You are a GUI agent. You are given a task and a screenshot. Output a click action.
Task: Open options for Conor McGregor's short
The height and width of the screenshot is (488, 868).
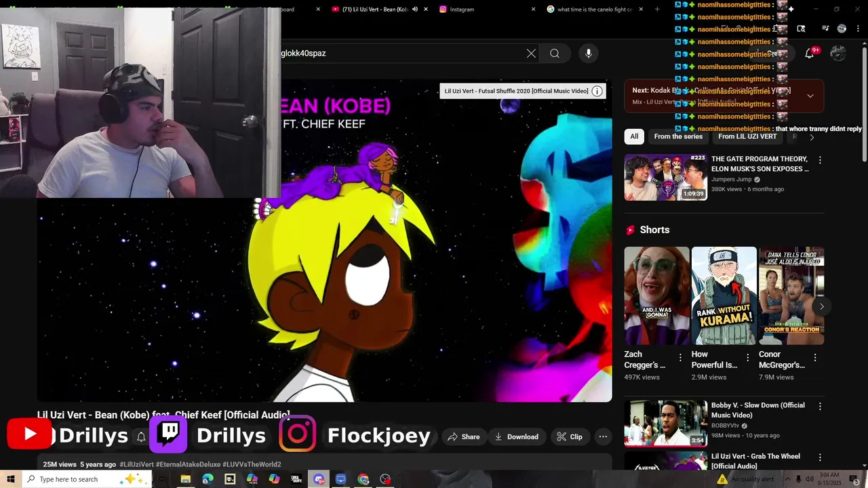[x=815, y=357]
